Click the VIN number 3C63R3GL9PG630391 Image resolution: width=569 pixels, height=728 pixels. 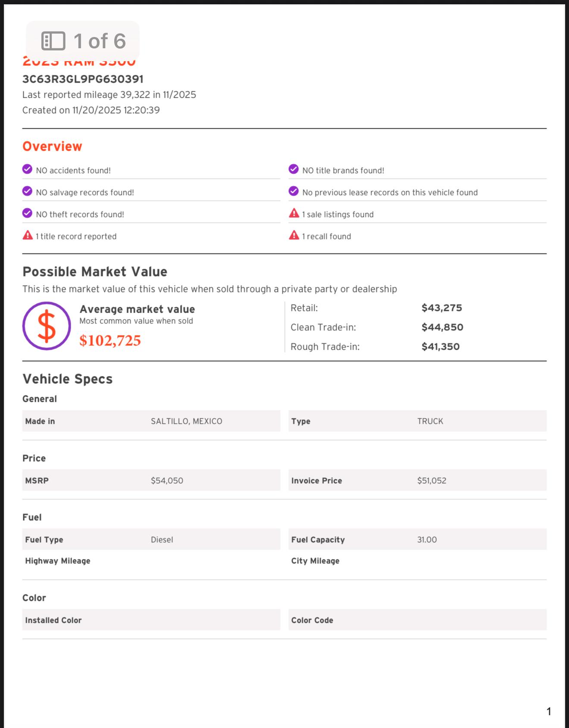(x=83, y=79)
